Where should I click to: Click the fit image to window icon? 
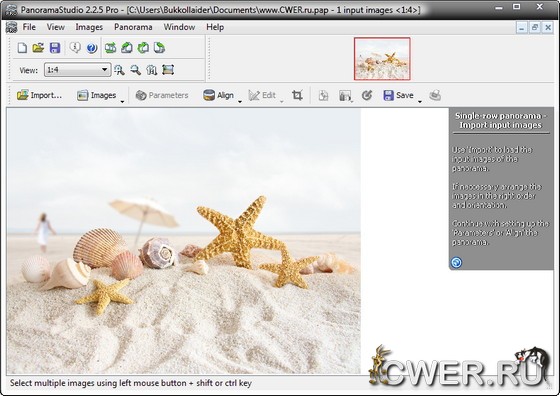[168, 70]
